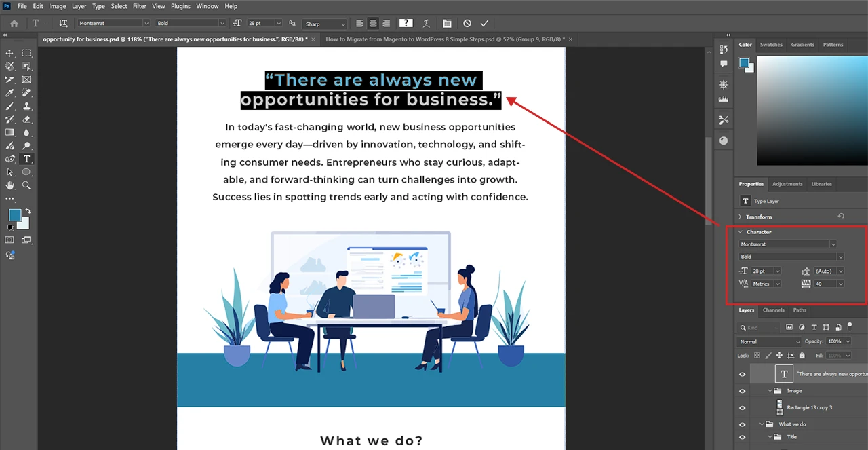Switch to the Adjustments tab
The width and height of the screenshot is (868, 450).
click(x=787, y=184)
